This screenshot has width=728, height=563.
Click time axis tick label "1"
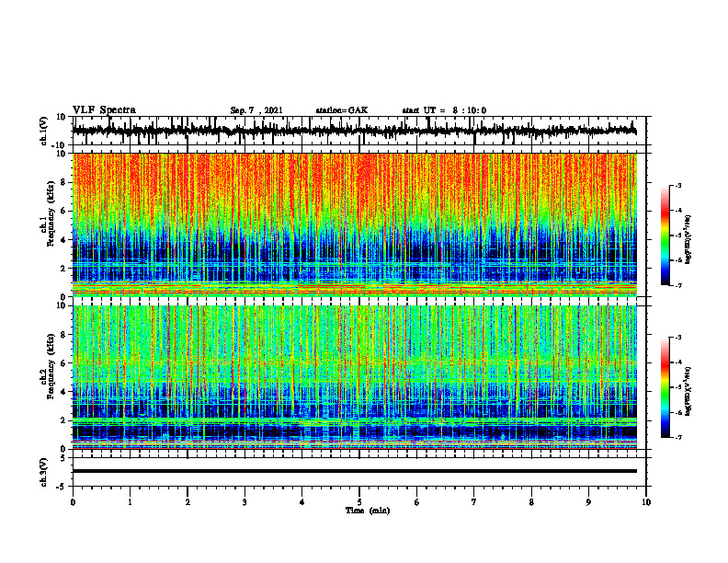point(130,501)
